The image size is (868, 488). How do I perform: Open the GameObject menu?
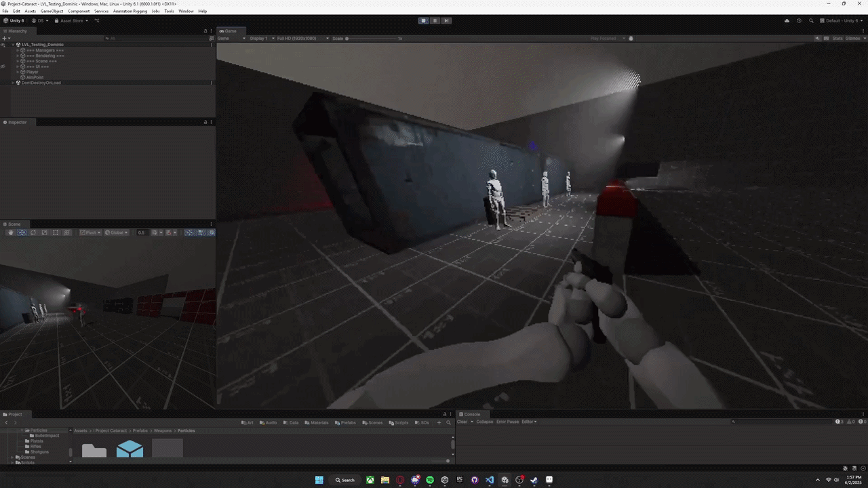[x=52, y=12]
